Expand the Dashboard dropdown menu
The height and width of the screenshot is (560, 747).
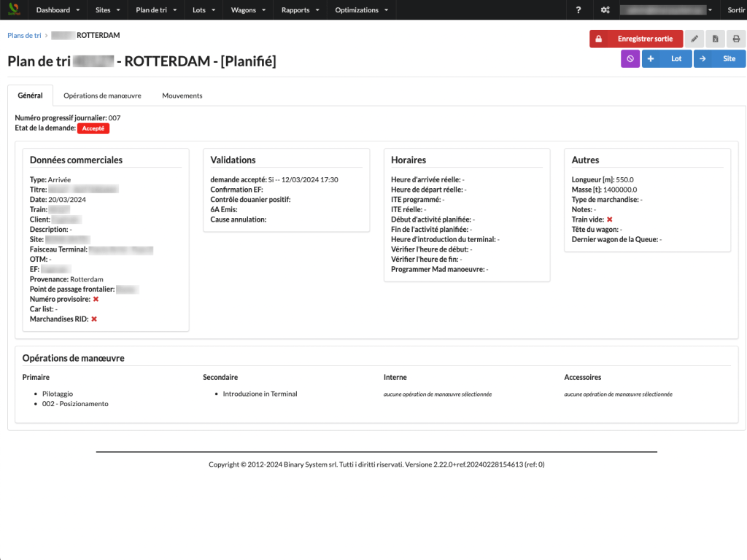coord(58,10)
